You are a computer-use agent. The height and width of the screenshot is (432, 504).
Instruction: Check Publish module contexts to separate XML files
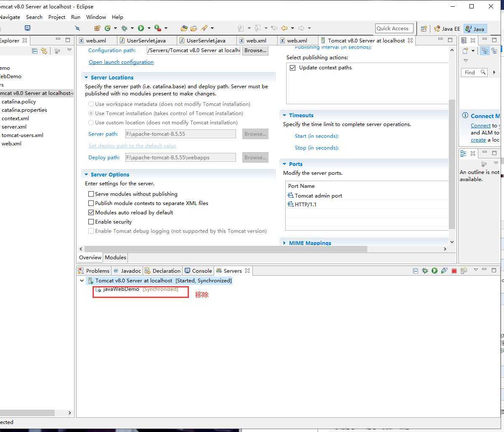pyautogui.click(x=91, y=203)
